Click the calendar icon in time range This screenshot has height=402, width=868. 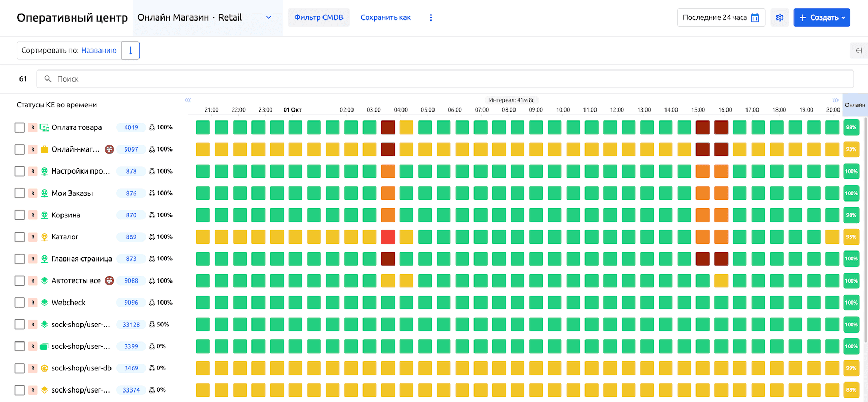[x=755, y=17]
